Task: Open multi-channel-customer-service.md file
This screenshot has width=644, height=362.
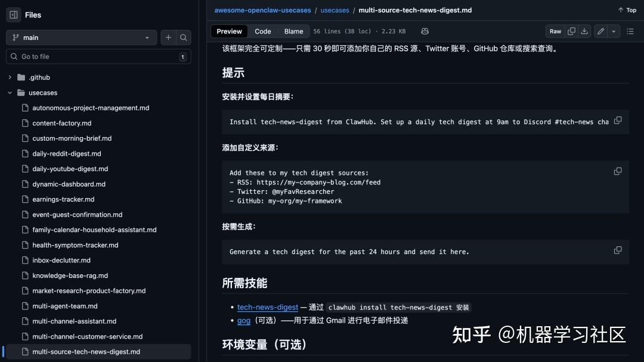Action: (88, 336)
